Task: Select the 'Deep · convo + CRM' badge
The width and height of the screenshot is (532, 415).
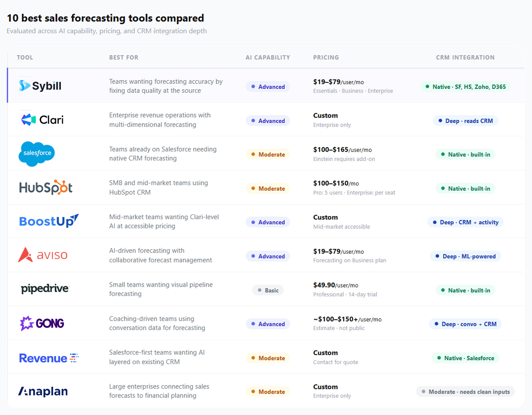Action: (x=465, y=324)
